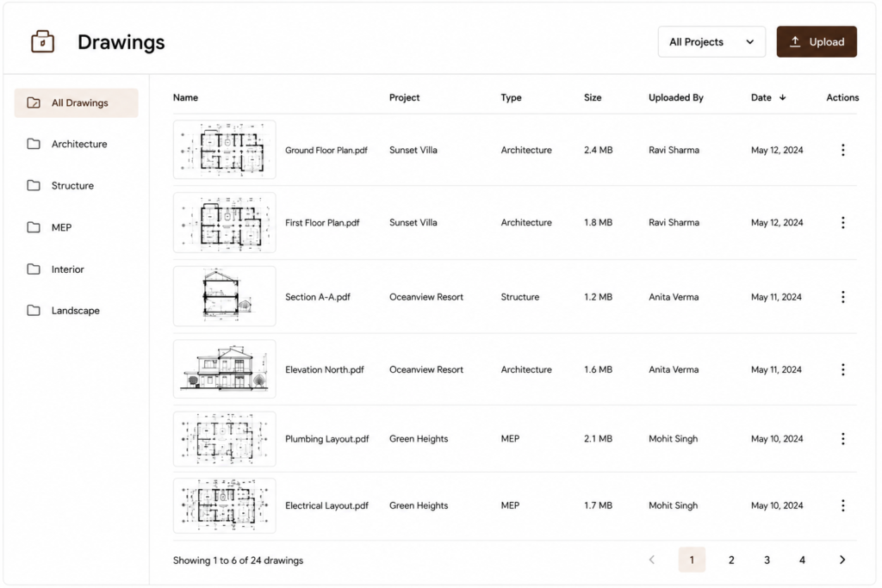882x588 pixels.
Task: Click the Name column header
Action: (186, 97)
